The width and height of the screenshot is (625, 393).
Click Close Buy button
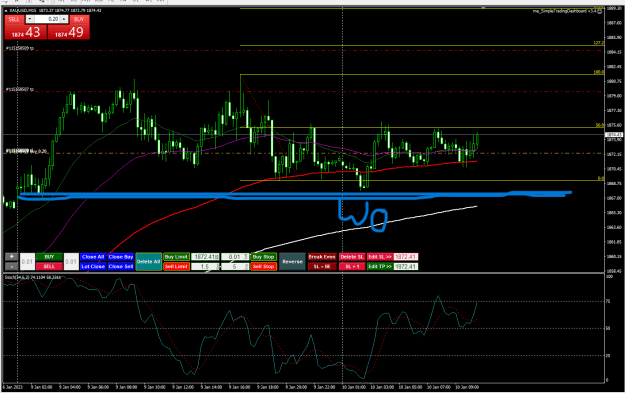coord(121,257)
